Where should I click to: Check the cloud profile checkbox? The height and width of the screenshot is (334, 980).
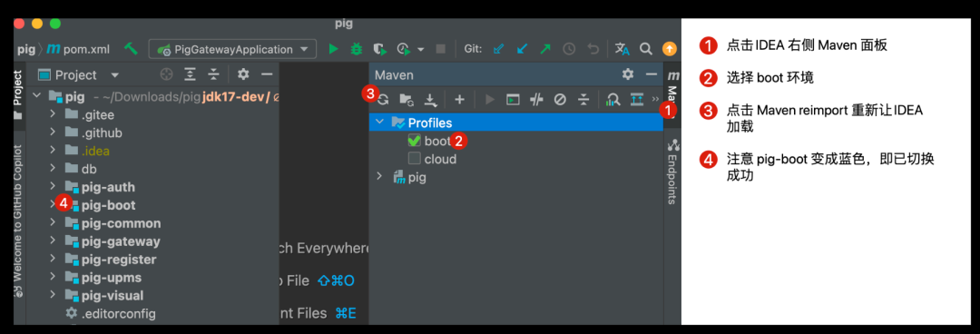tap(414, 159)
